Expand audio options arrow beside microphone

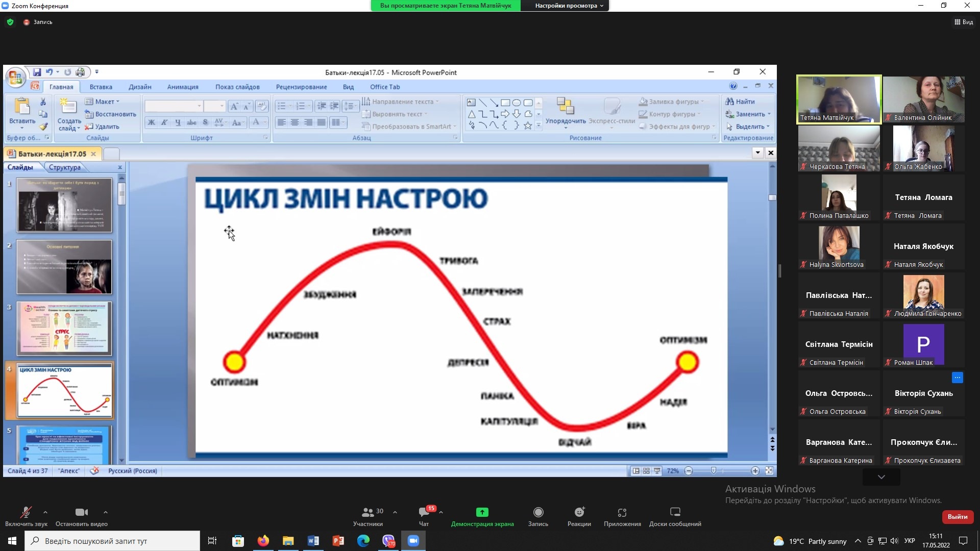tap(45, 512)
